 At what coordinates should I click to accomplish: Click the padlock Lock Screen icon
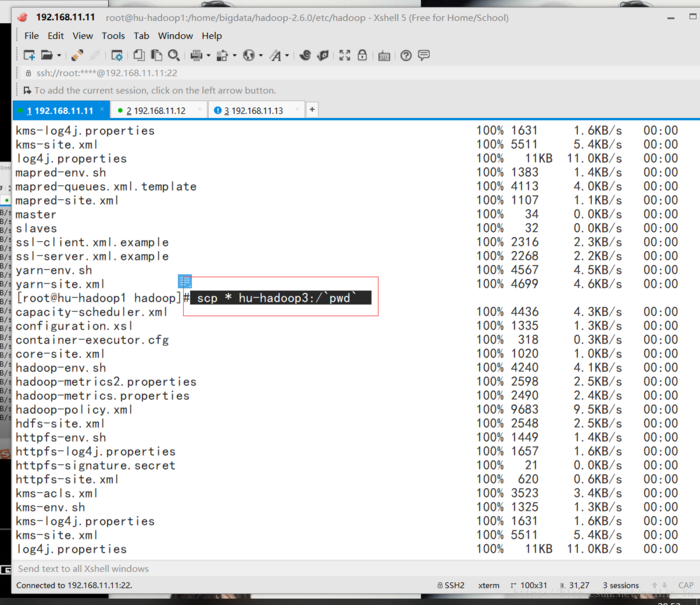point(362,55)
